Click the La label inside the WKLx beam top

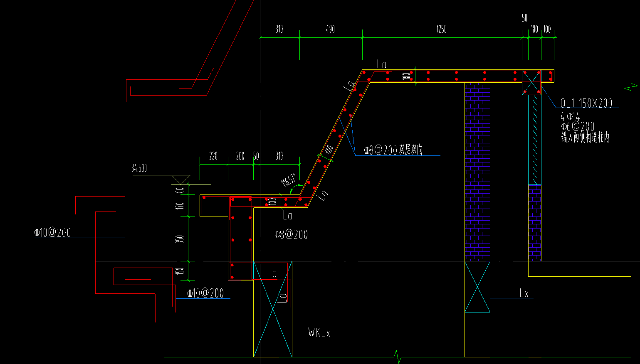click(272, 273)
